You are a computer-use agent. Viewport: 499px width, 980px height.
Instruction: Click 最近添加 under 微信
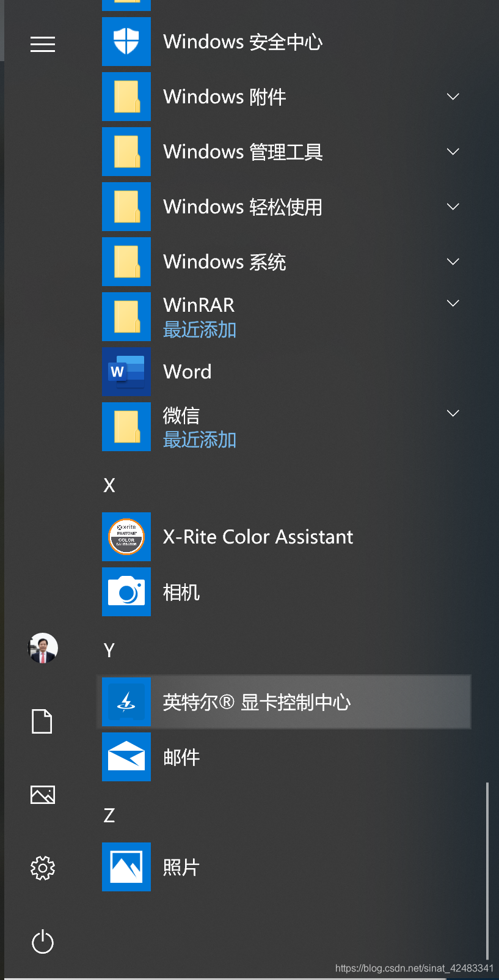pyautogui.click(x=200, y=440)
